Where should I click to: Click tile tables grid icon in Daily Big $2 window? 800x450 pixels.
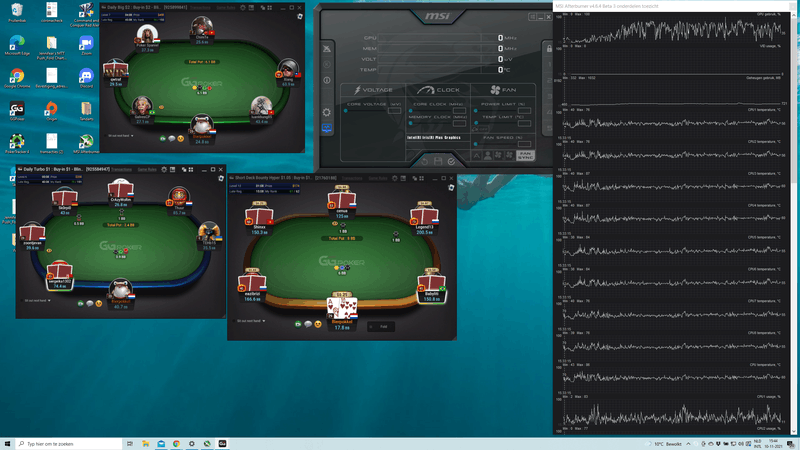tap(270, 8)
